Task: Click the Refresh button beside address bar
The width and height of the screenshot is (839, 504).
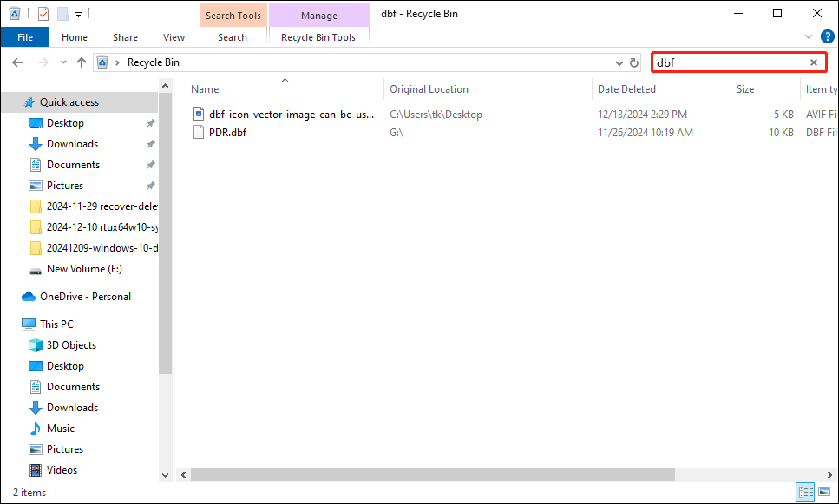Action: (634, 62)
